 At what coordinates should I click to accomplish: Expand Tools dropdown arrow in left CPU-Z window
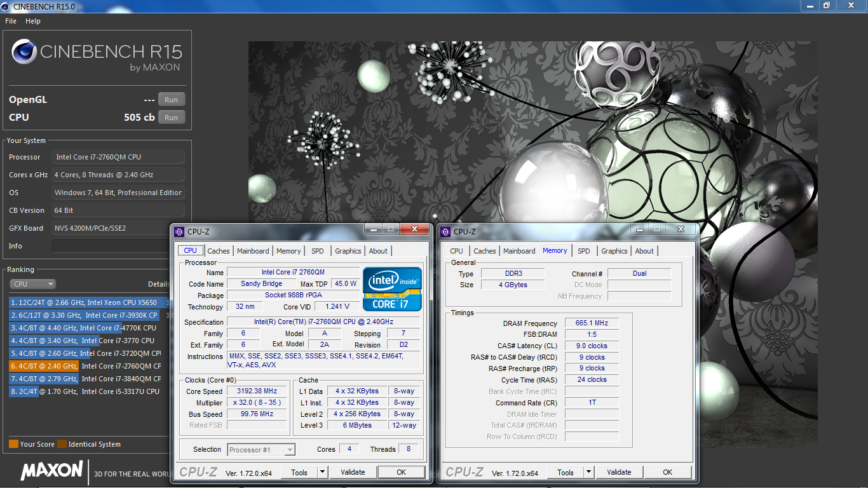click(322, 472)
